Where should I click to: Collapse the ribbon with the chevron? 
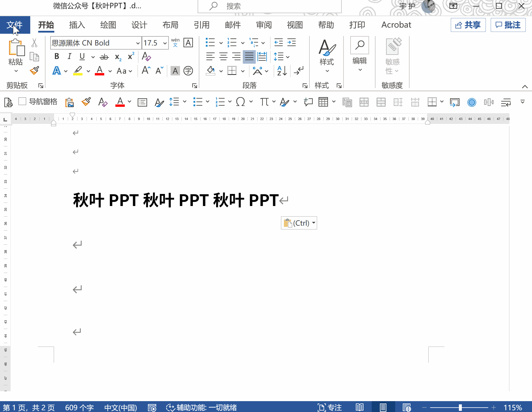point(525,87)
